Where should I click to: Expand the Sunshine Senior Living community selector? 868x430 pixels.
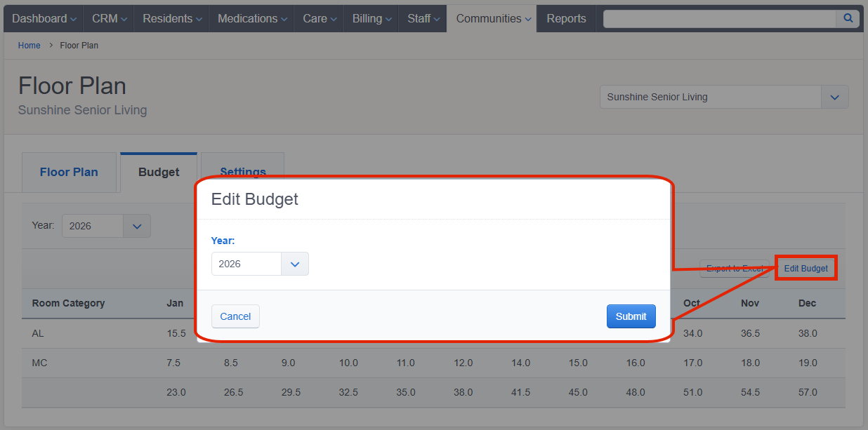point(834,97)
